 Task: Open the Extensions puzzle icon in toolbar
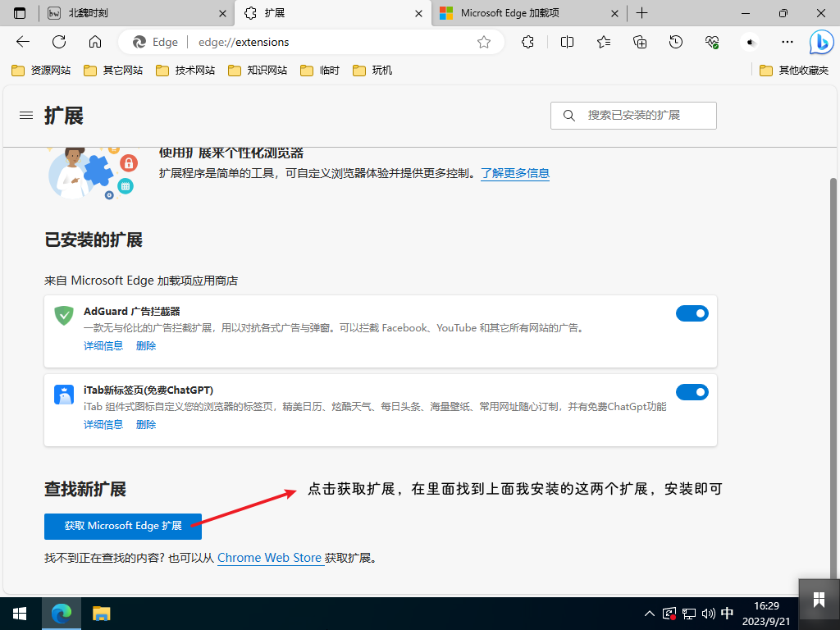coord(527,42)
